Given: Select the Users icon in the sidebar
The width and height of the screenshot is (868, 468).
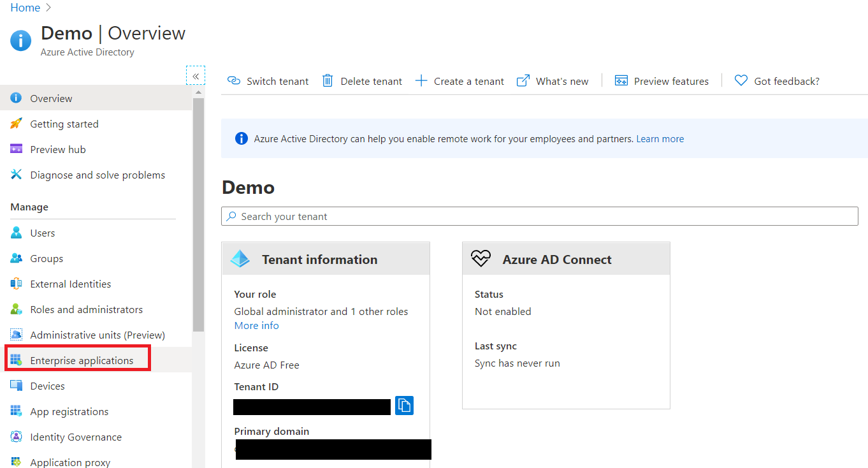Looking at the screenshot, I should click(18, 232).
